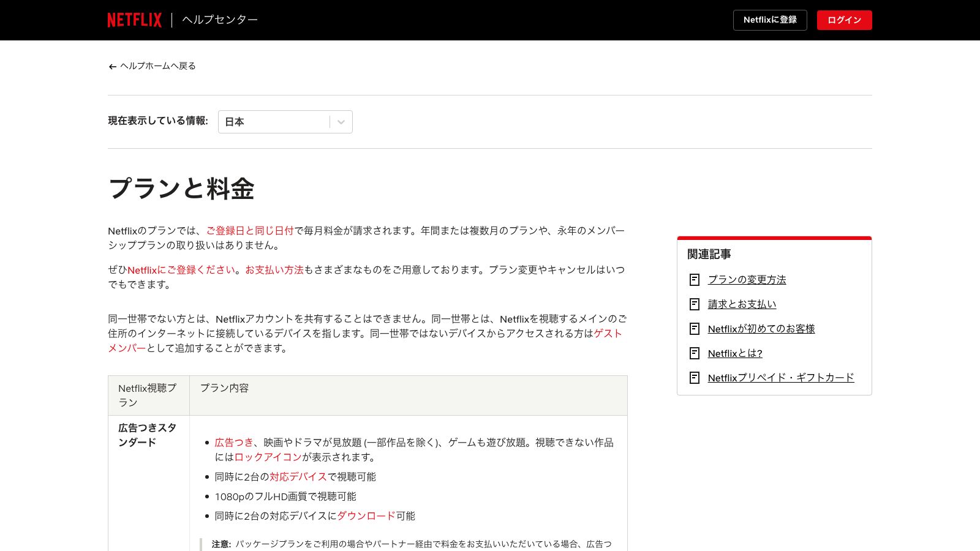Go back via ヘルプホームへ戻る link
This screenshot has height=551, width=980.
(158, 66)
